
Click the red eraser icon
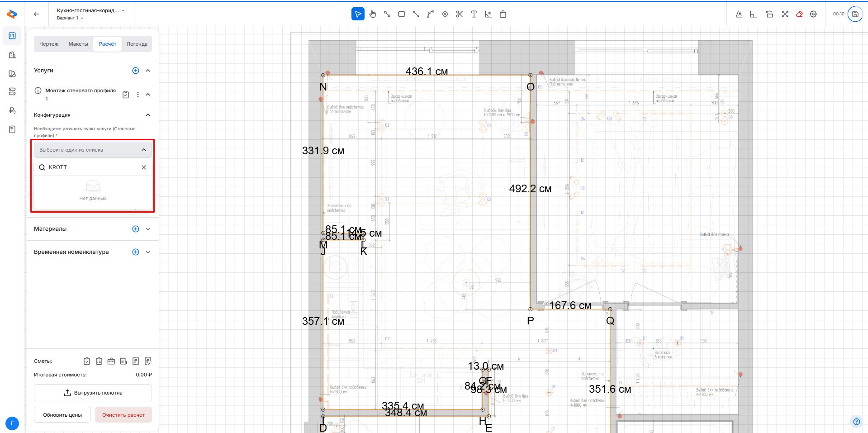pyautogui.click(x=799, y=14)
